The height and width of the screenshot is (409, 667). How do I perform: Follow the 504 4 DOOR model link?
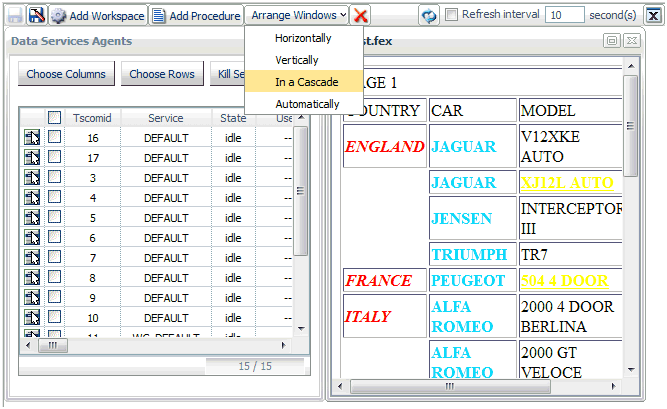point(565,280)
